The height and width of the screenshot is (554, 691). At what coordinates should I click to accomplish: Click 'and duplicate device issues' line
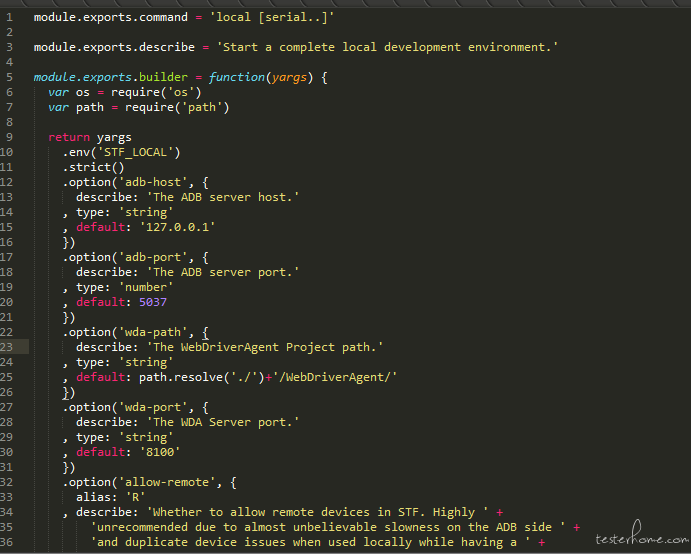(310, 542)
